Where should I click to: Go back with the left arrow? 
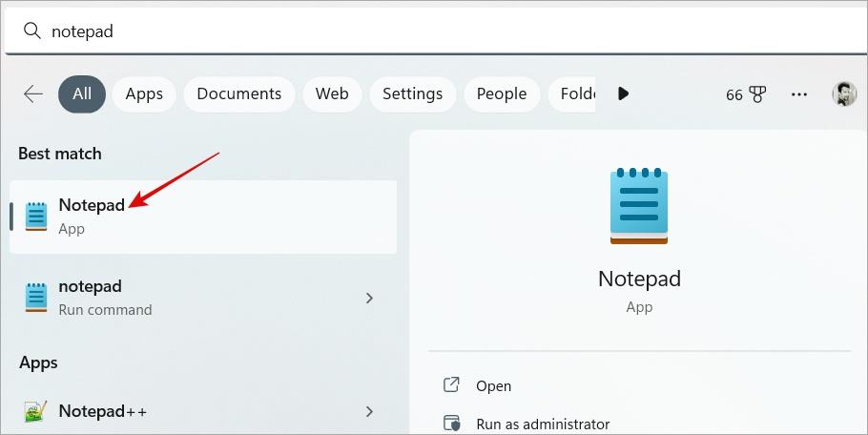[x=33, y=94]
